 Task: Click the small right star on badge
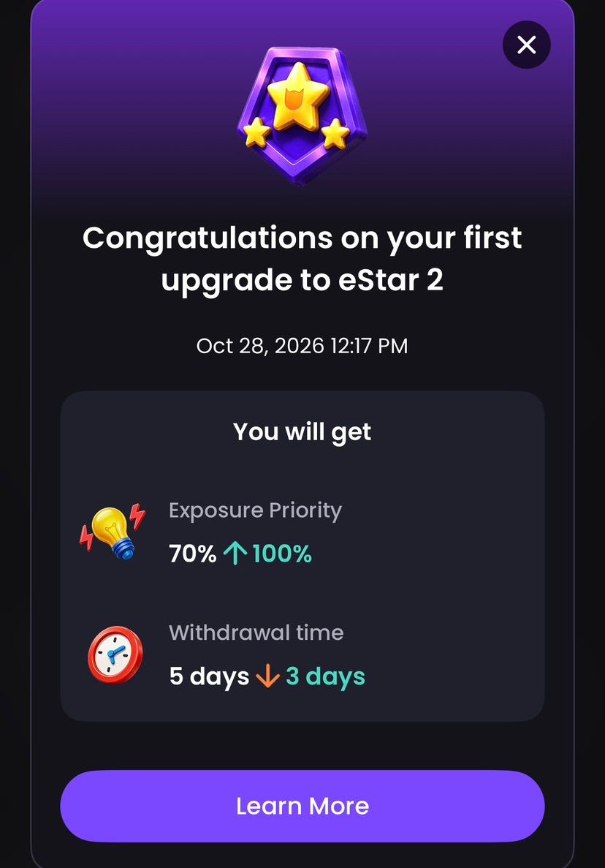tap(335, 134)
